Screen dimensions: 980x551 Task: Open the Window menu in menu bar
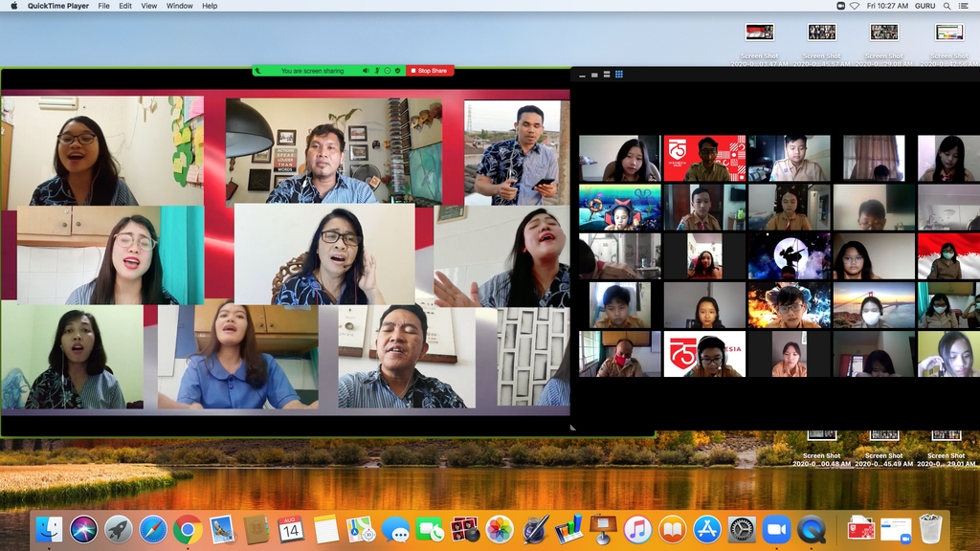pyautogui.click(x=179, y=6)
